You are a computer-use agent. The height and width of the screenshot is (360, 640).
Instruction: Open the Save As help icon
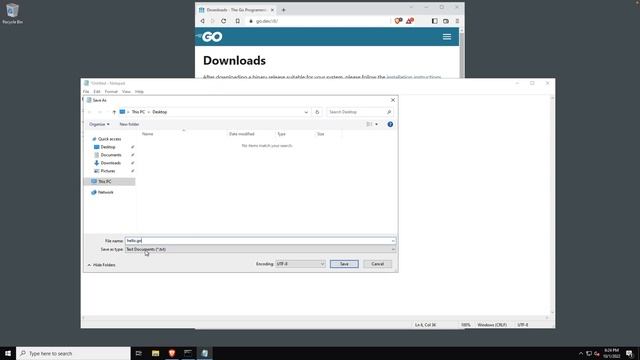[390, 124]
